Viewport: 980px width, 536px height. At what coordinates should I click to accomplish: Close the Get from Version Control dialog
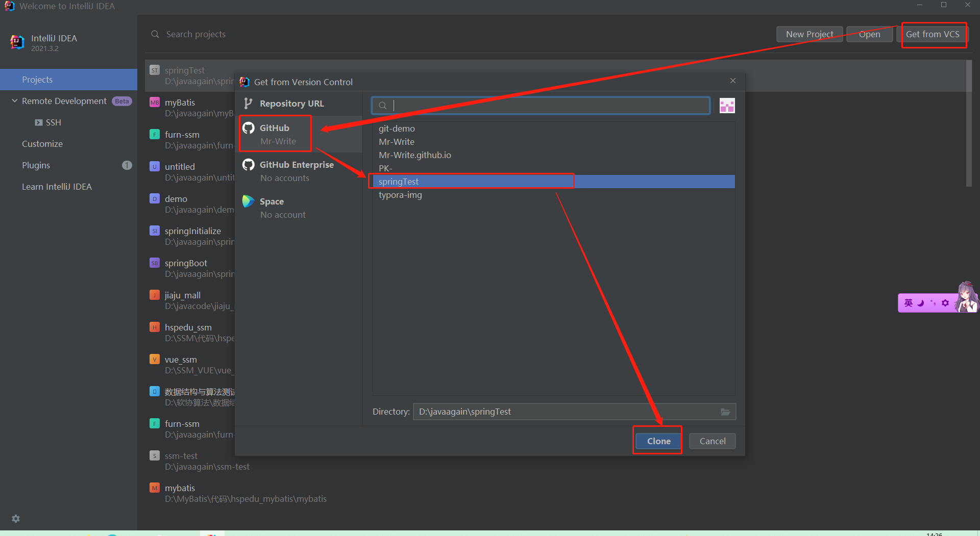(733, 81)
